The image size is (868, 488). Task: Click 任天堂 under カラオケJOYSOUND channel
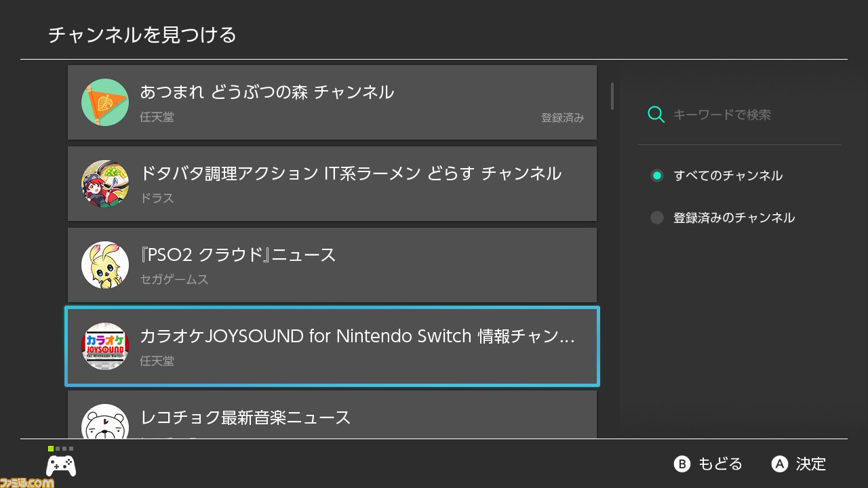tap(157, 361)
